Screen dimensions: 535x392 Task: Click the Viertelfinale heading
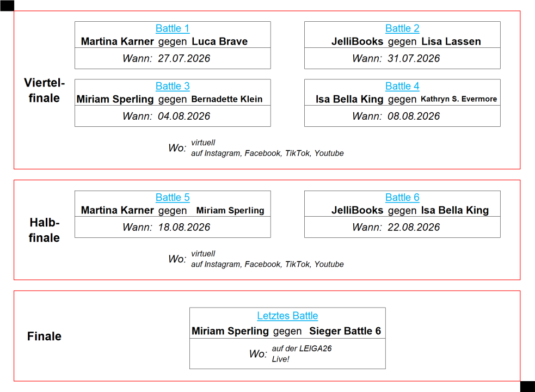click(x=44, y=90)
